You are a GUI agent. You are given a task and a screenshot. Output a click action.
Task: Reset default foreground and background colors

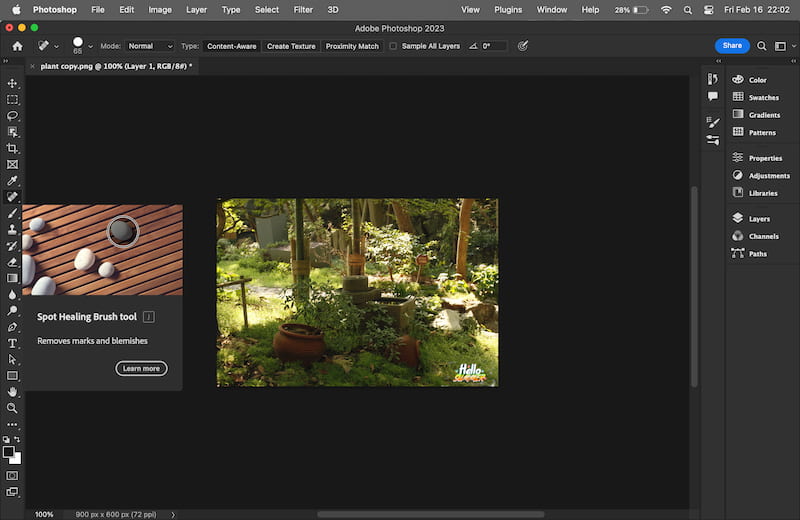(x=6, y=439)
